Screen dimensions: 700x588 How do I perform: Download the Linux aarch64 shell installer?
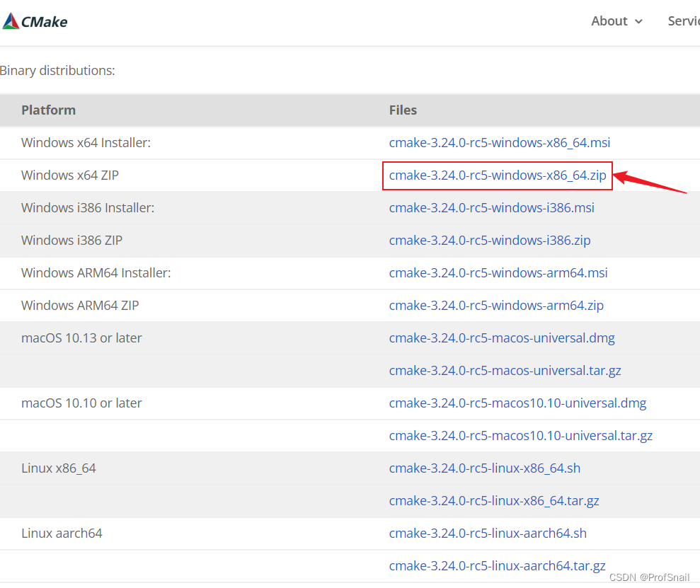pos(488,533)
